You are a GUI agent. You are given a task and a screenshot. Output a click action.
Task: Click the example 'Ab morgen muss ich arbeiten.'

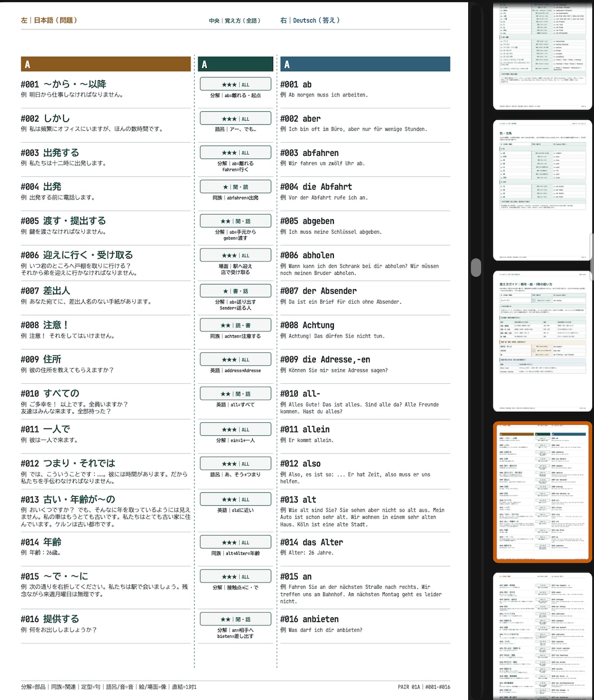pyautogui.click(x=328, y=95)
